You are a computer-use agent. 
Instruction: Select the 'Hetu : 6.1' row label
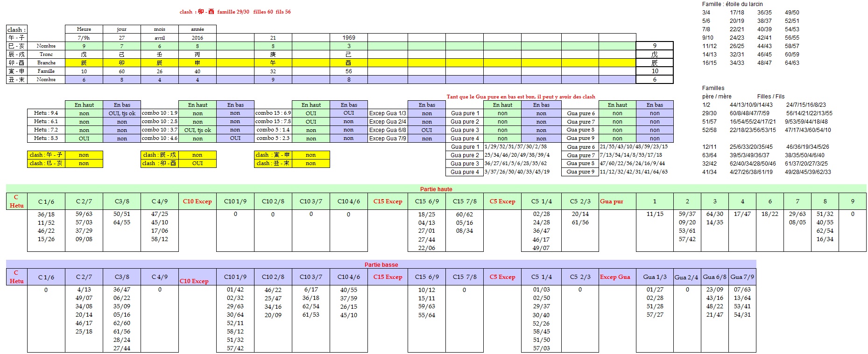pyautogui.click(x=46, y=121)
